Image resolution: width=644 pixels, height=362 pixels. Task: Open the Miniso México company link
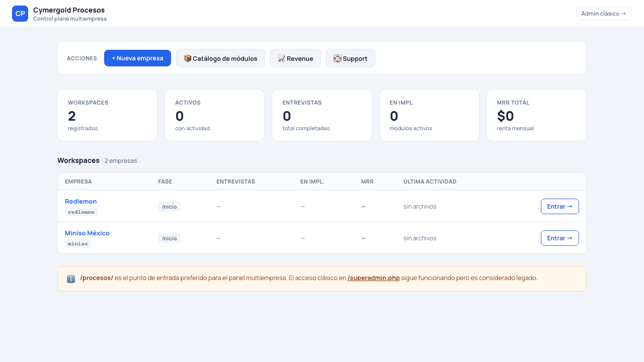pos(87,233)
